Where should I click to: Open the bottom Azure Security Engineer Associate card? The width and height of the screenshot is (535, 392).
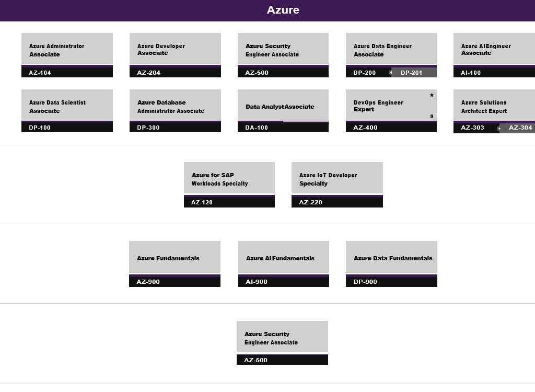pyautogui.click(x=282, y=338)
